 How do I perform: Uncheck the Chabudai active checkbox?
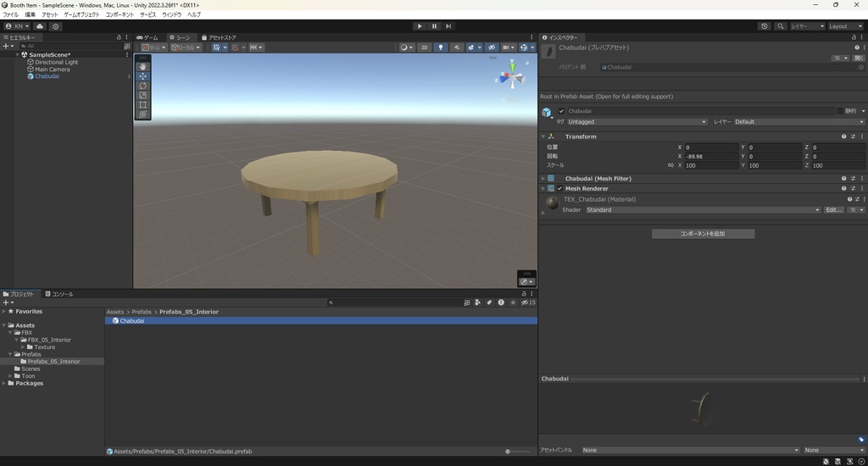point(561,111)
